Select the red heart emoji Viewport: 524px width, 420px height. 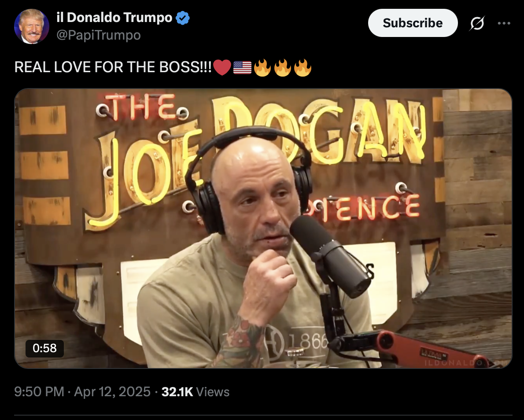[222, 67]
